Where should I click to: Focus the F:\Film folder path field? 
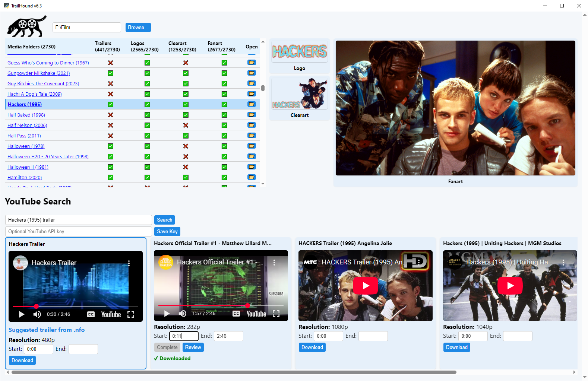pos(87,27)
